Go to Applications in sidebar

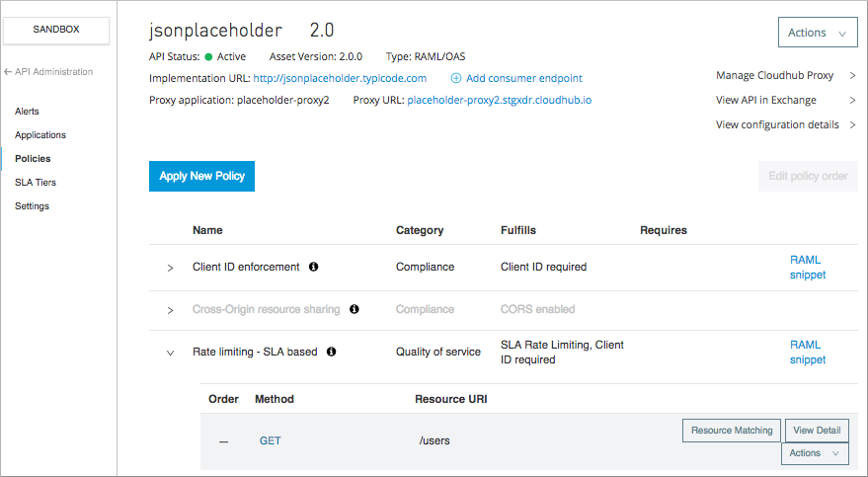pos(40,135)
